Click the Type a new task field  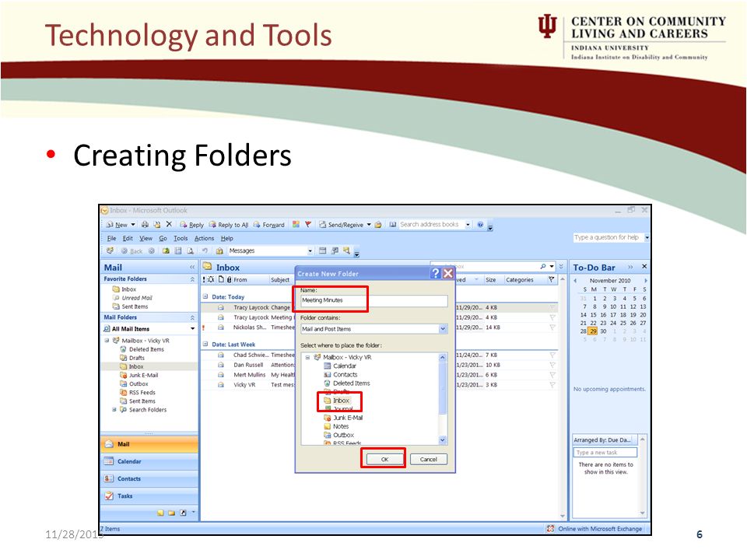pos(605,453)
